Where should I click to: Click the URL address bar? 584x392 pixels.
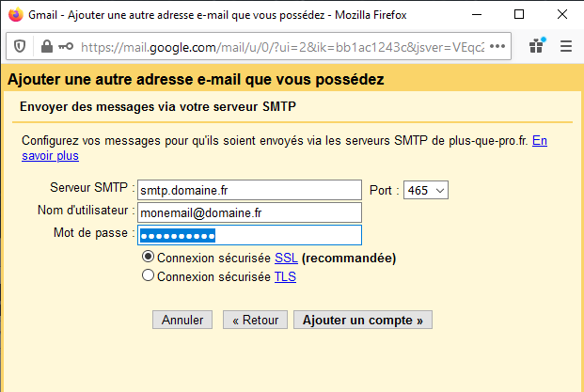tap(282, 47)
